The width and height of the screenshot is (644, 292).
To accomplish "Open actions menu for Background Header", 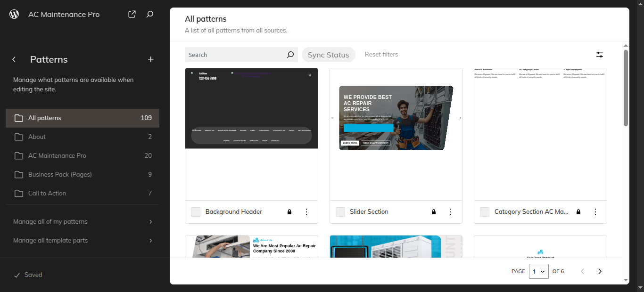I will (306, 212).
